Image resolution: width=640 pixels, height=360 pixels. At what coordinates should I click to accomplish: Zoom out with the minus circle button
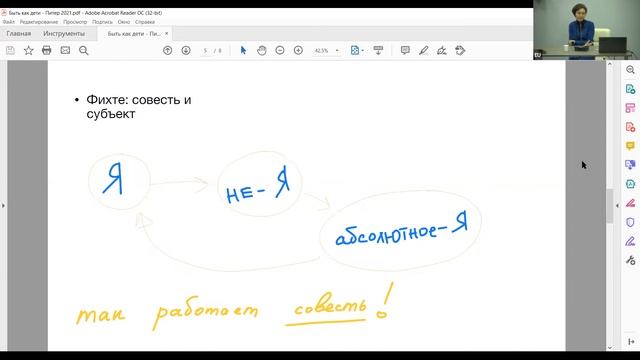(280, 50)
